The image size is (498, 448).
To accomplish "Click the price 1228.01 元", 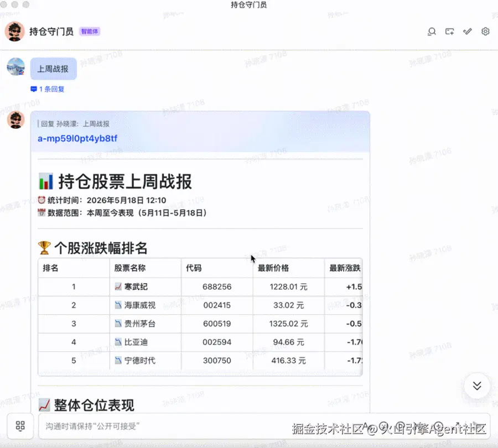I will click(288, 286).
